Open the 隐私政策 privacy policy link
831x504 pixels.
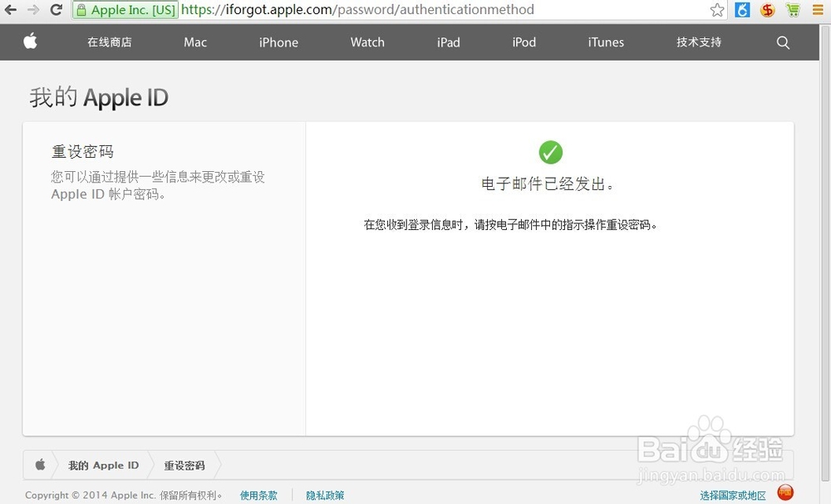(324, 495)
